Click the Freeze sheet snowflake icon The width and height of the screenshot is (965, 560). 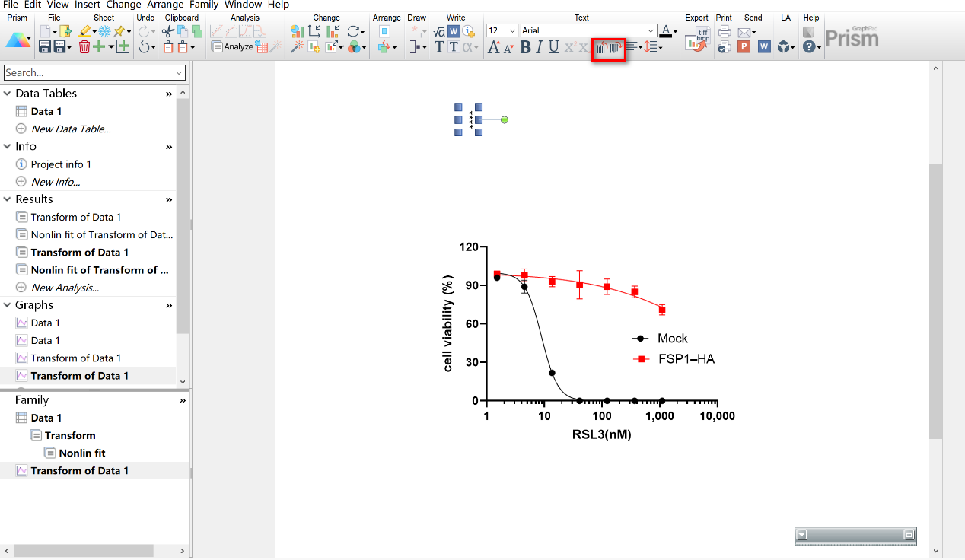(x=104, y=31)
